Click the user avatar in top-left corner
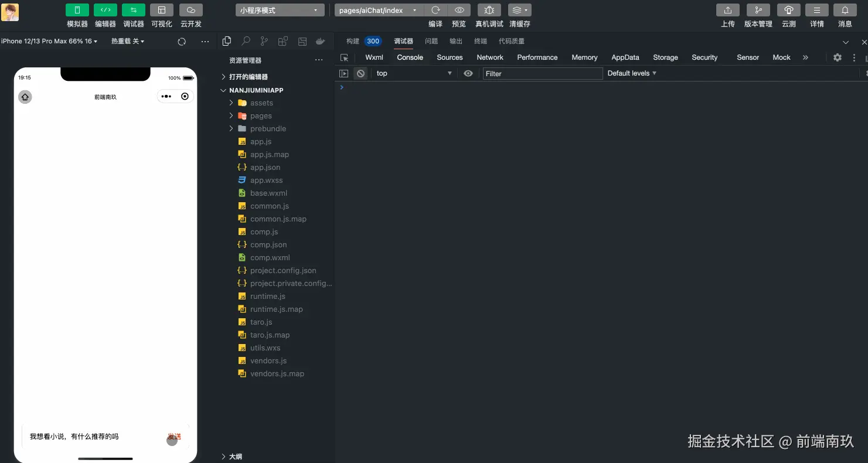868x463 pixels. pos(10,12)
